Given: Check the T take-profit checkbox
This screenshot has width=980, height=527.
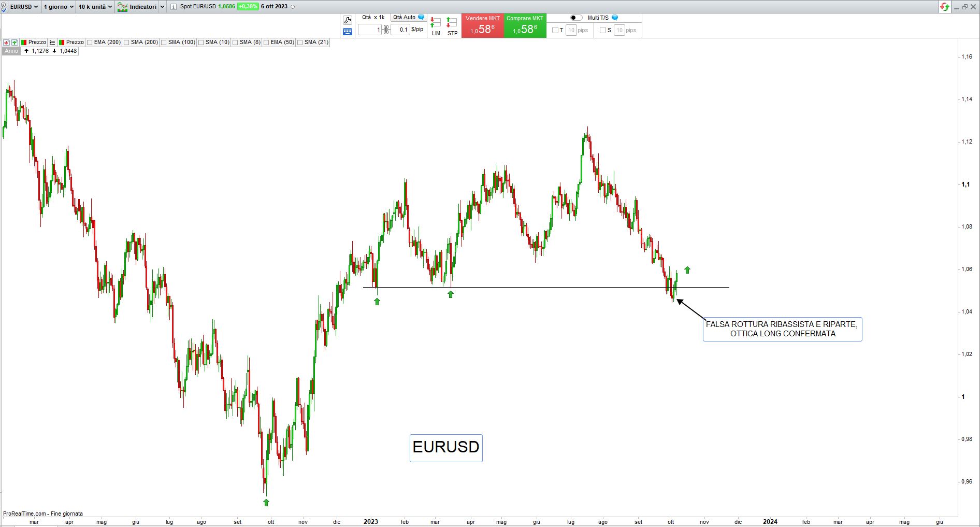Looking at the screenshot, I should [555, 30].
